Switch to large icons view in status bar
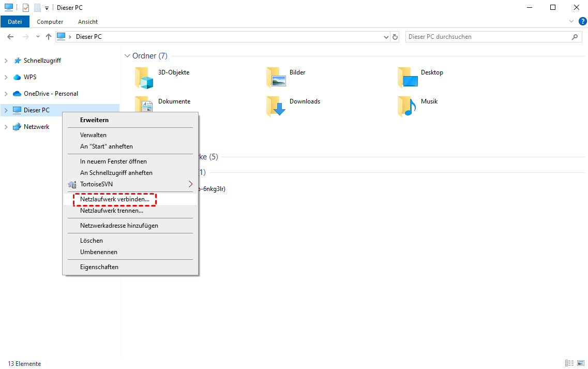 581,363
